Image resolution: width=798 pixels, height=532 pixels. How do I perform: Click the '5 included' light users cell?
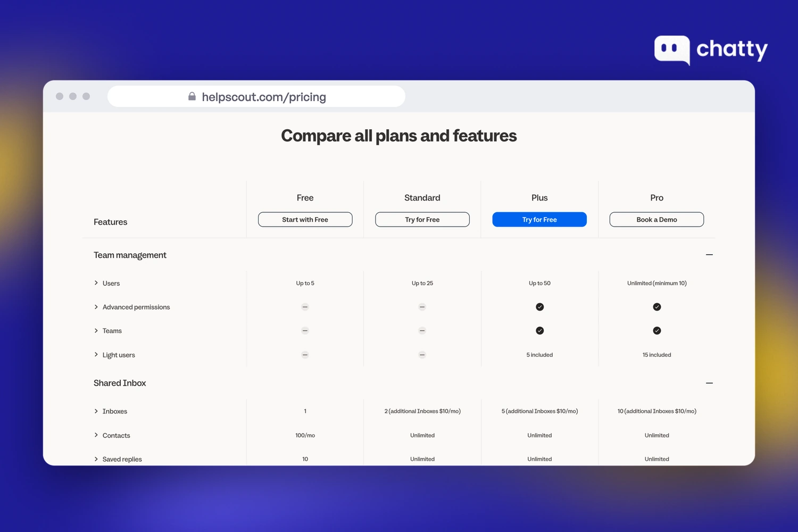pyautogui.click(x=539, y=355)
